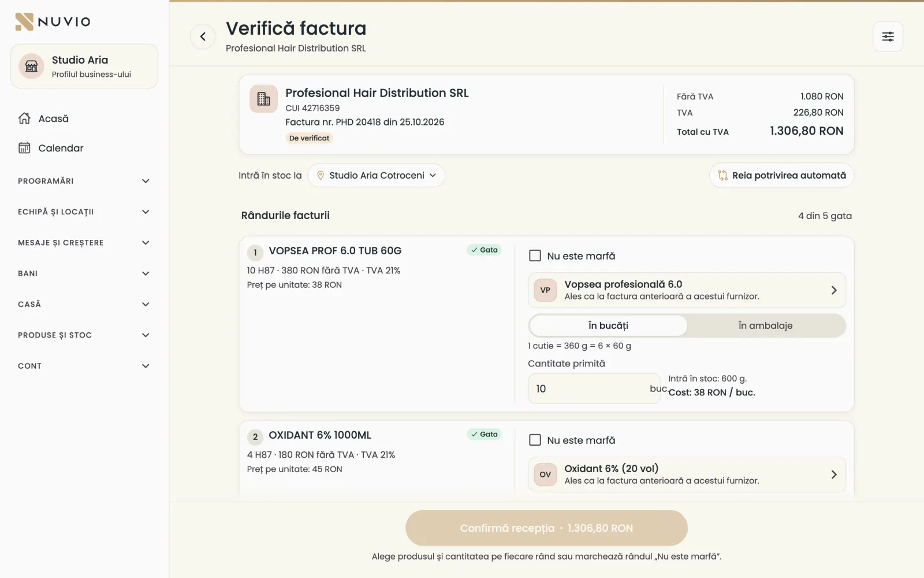Click the Nuvio logo
Viewport: 924px width, 578px height.
(53, 22)
